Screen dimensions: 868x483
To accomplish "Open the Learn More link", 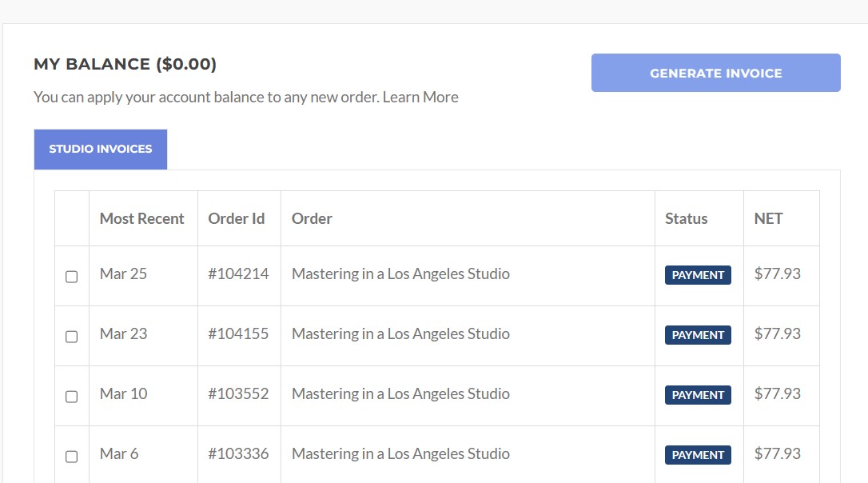I will (x=420, y=98).
